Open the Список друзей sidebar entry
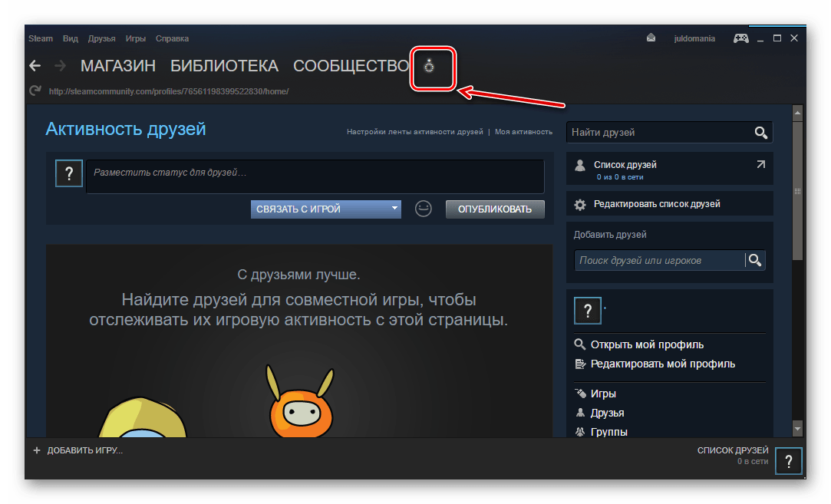Screen dimensions: 831x504 (x=669, y=169)
